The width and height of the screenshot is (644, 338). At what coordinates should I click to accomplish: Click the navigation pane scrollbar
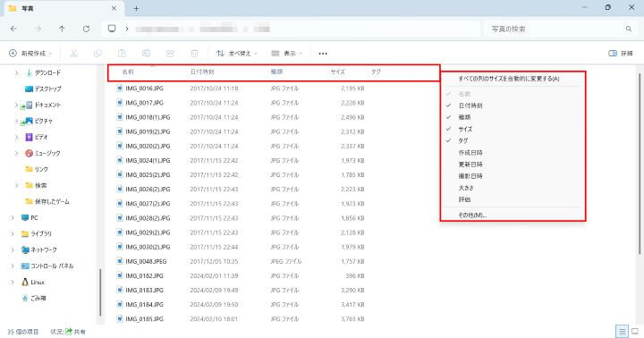tap(100, 292)
